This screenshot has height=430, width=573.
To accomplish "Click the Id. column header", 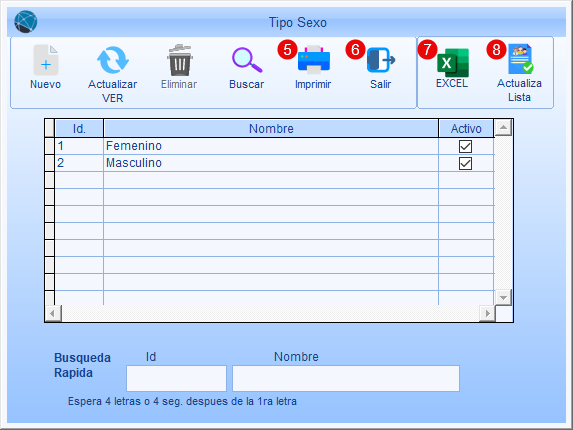I will click(79, 128).
